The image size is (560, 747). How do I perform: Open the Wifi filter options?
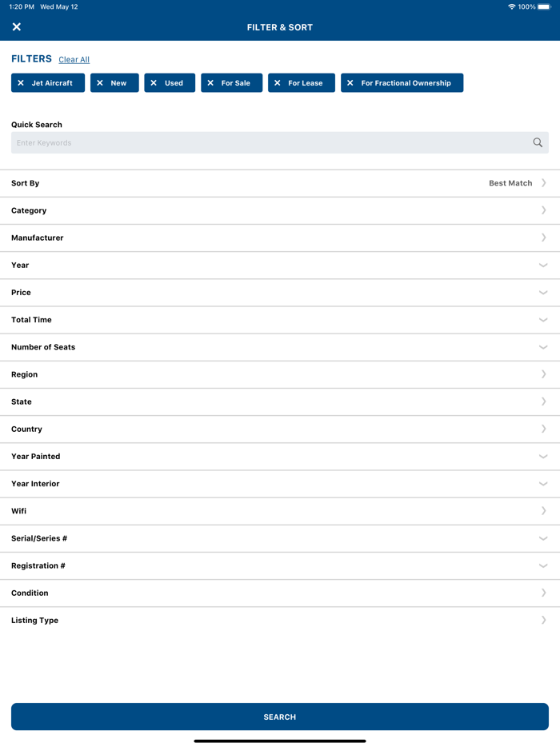tap(280, 511)
